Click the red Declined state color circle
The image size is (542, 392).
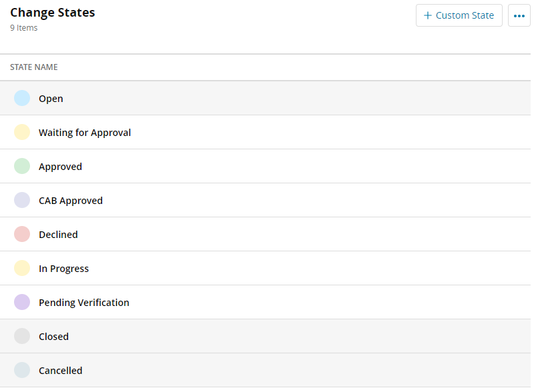click(x=22, y=235)
